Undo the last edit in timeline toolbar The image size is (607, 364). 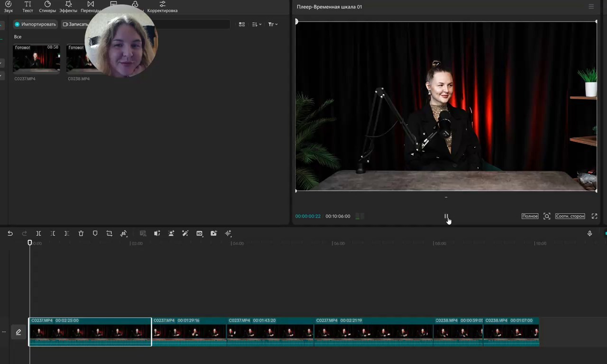tap(10, 233)
